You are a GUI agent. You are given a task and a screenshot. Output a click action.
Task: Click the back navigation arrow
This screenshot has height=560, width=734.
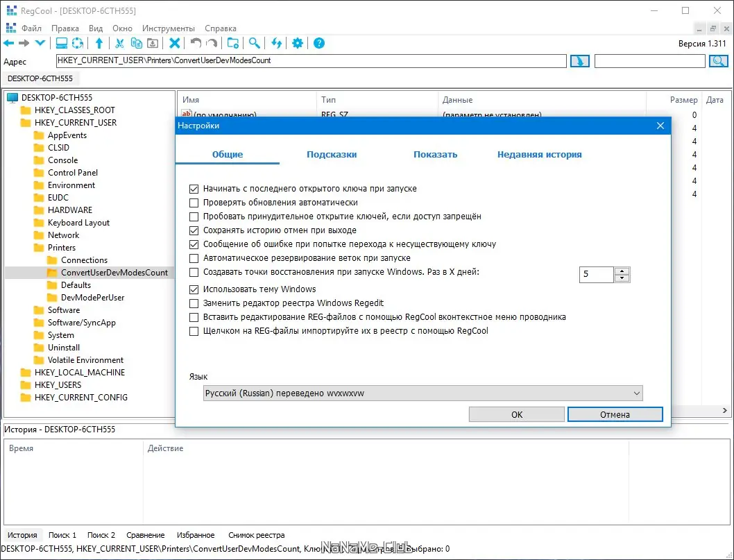click(x=9, y=44)
